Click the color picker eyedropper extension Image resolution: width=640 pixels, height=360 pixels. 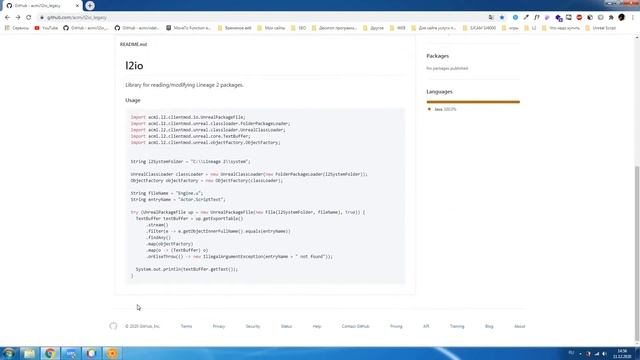[x=526, y=18]
